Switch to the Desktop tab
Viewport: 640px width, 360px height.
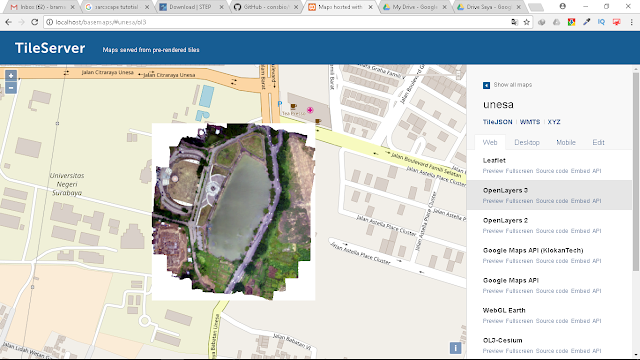tap(527, 142)
